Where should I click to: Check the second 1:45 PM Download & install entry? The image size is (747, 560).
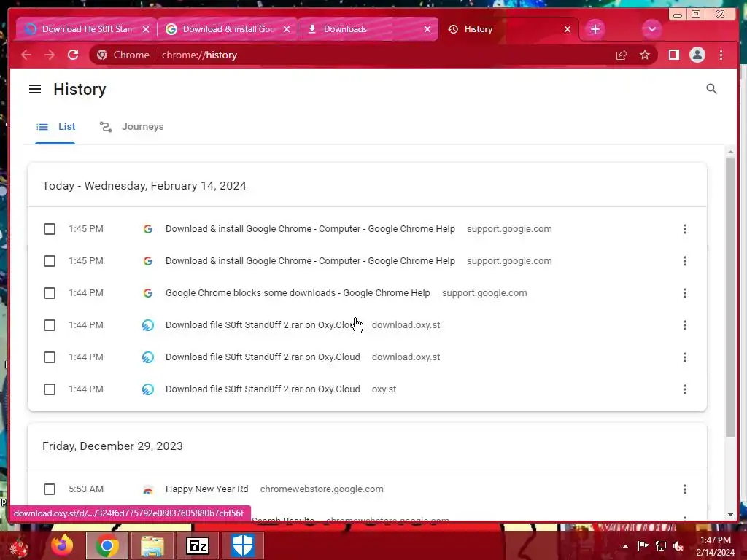click(x=50, y=261)
